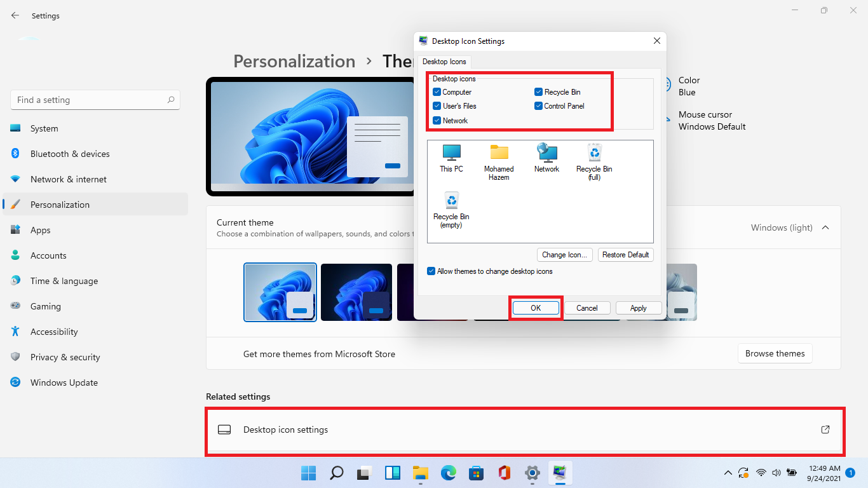
Task: Click Change Icon... button
Action: [565, 255]
